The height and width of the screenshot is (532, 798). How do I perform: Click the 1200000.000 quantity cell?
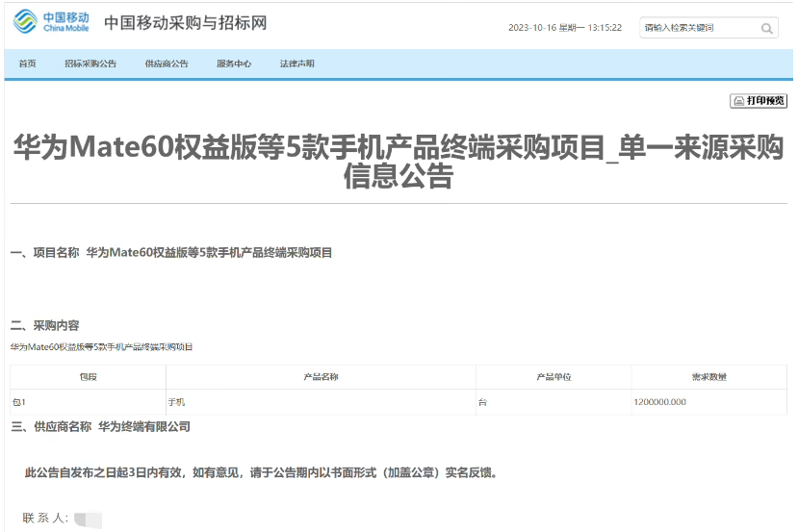[x=708, y=402]
